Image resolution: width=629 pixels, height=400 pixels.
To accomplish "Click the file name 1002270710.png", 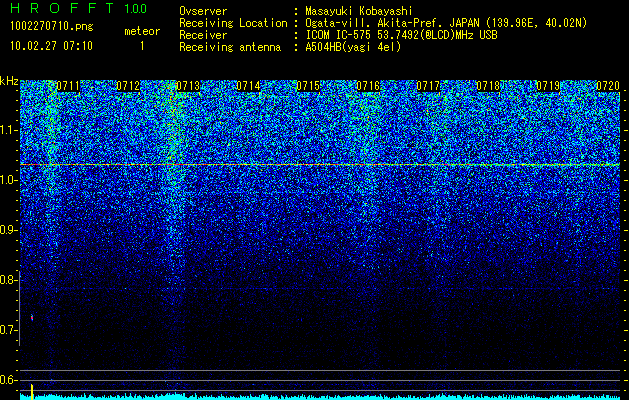I will pyautogui.click(x=52, y=26).
